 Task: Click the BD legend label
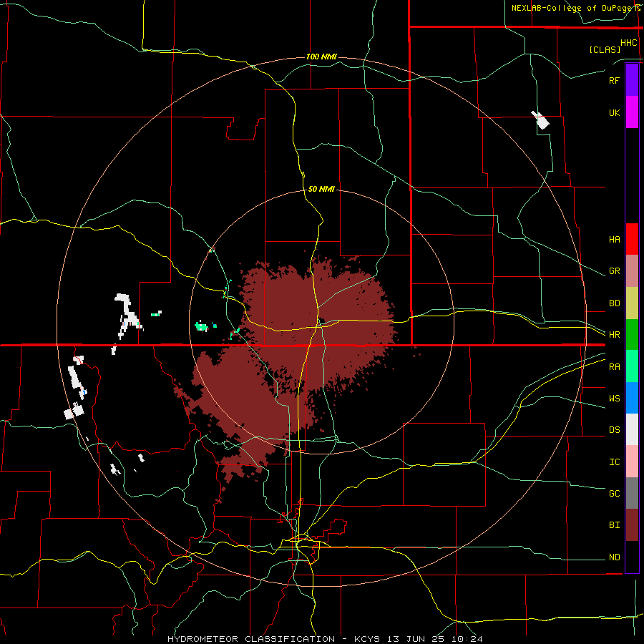[614, 303]
